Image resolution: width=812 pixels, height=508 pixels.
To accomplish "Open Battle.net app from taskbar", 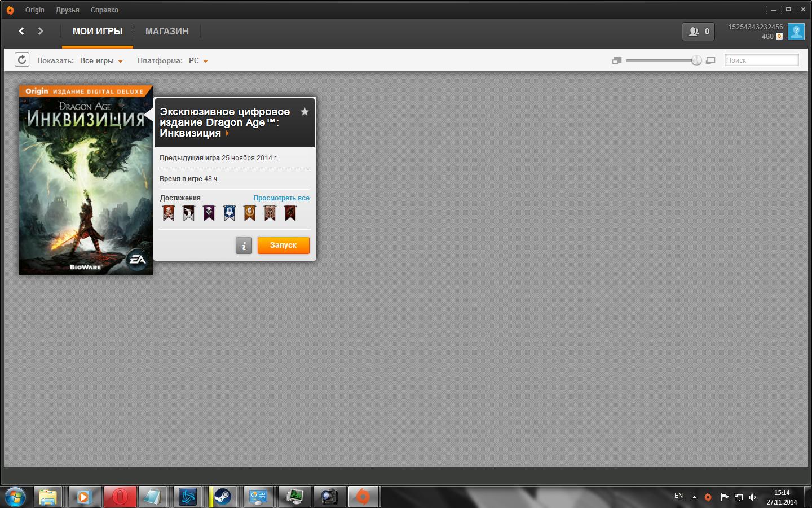I will (x=188, y=497).
